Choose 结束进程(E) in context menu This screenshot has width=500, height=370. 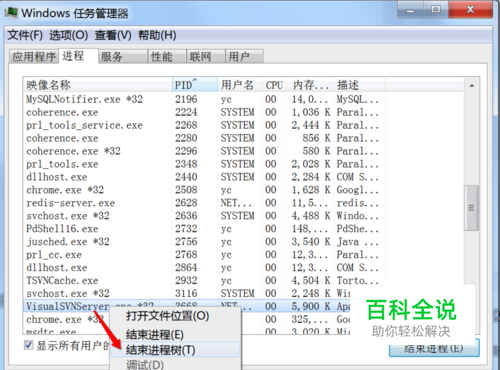[x=175, y=334]
